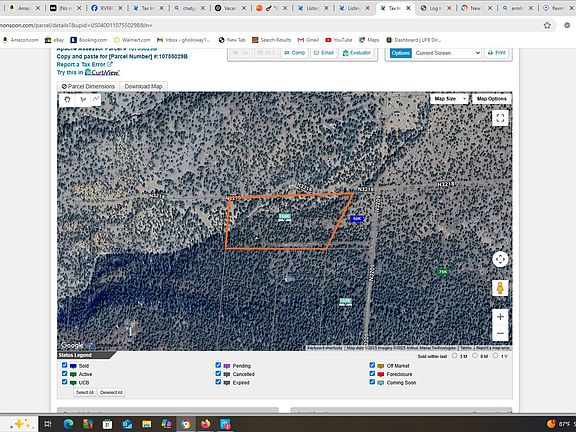Open the Search Results bookmark

click(x=271, y=40)
